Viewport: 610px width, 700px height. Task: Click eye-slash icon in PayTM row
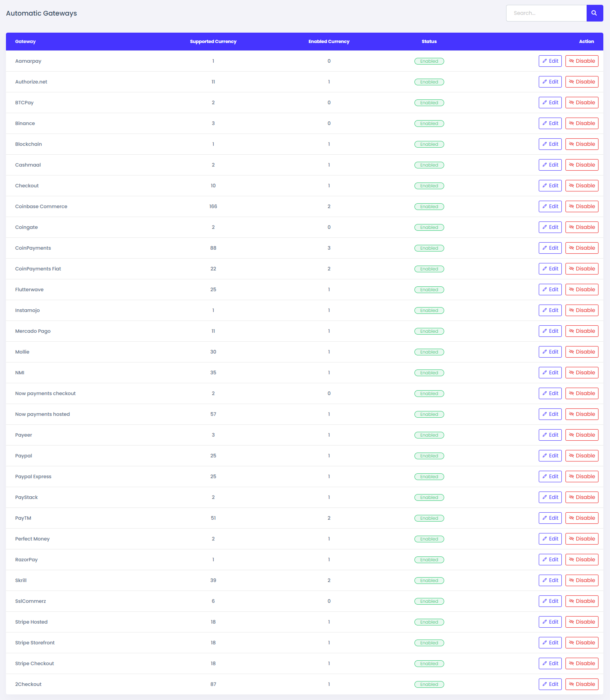571,518
